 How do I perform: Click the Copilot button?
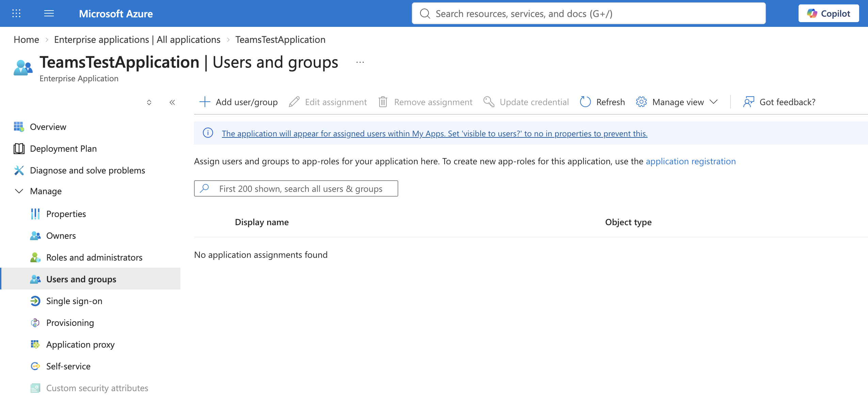point(829,13)
